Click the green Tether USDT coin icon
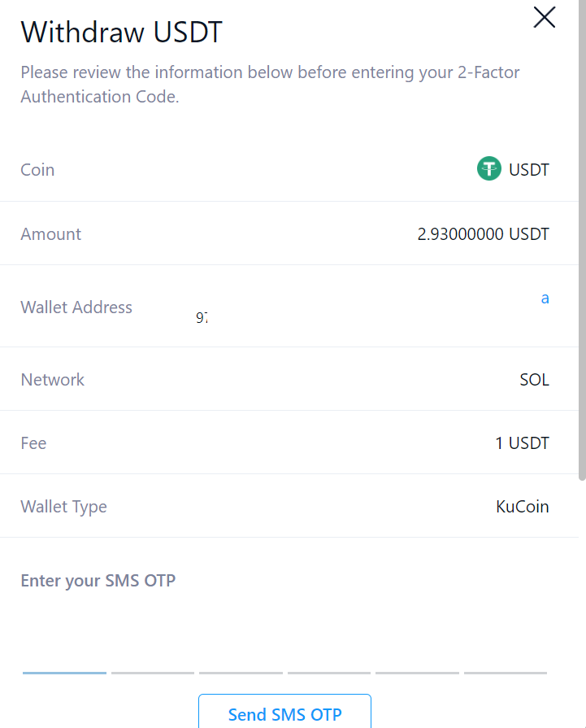 click(488, 169)
